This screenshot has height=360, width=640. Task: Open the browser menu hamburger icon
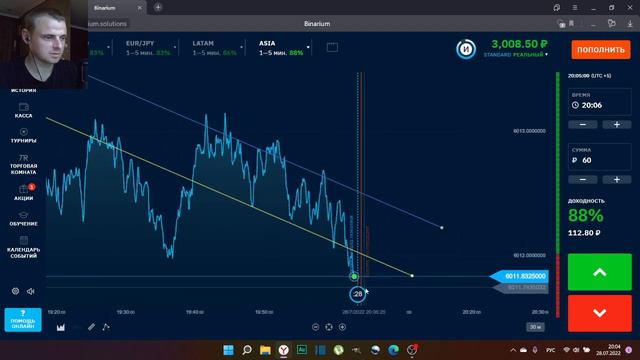(574, 7)
